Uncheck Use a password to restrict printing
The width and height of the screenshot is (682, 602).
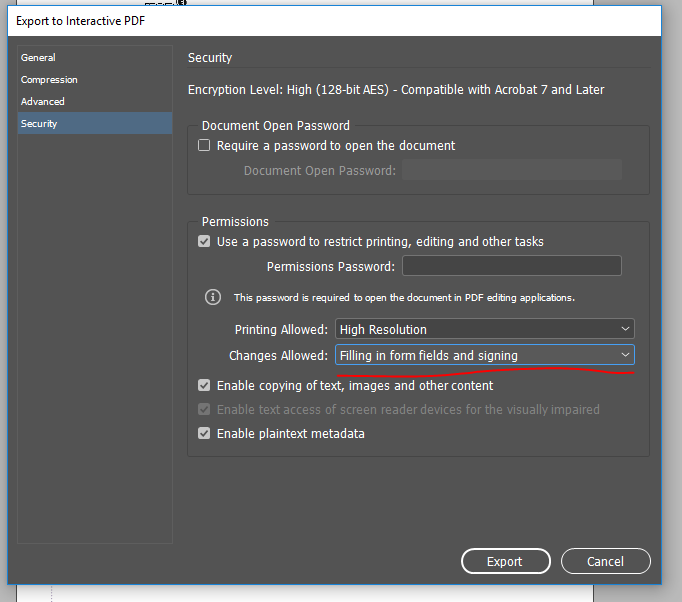click(x=205, y=242)
